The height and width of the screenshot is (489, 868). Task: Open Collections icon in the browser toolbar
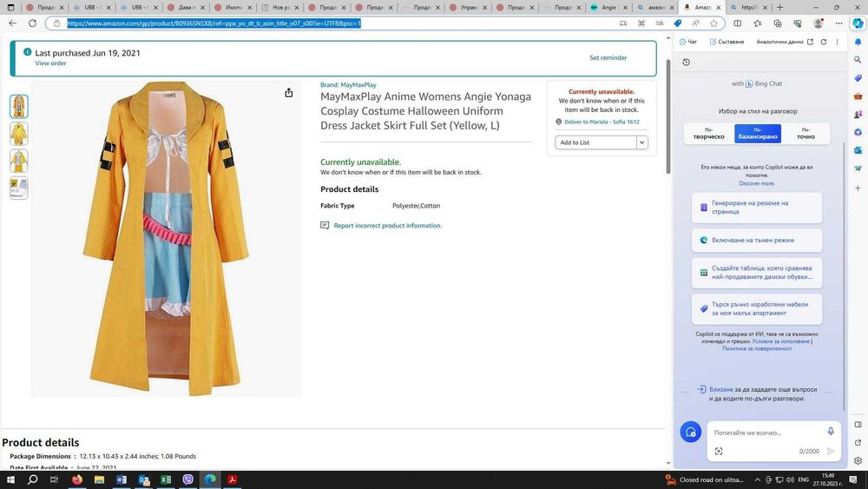click(x=778, y=23)
